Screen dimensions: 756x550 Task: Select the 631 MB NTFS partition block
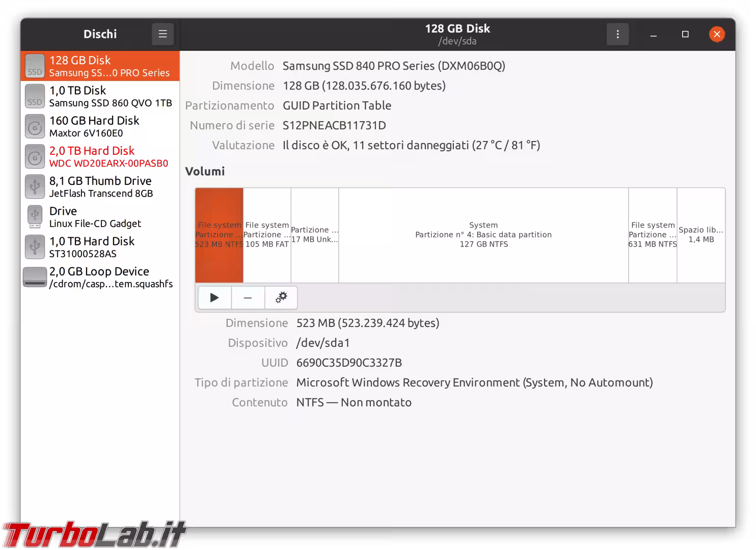pyautogui.click(x=653, y=235)
